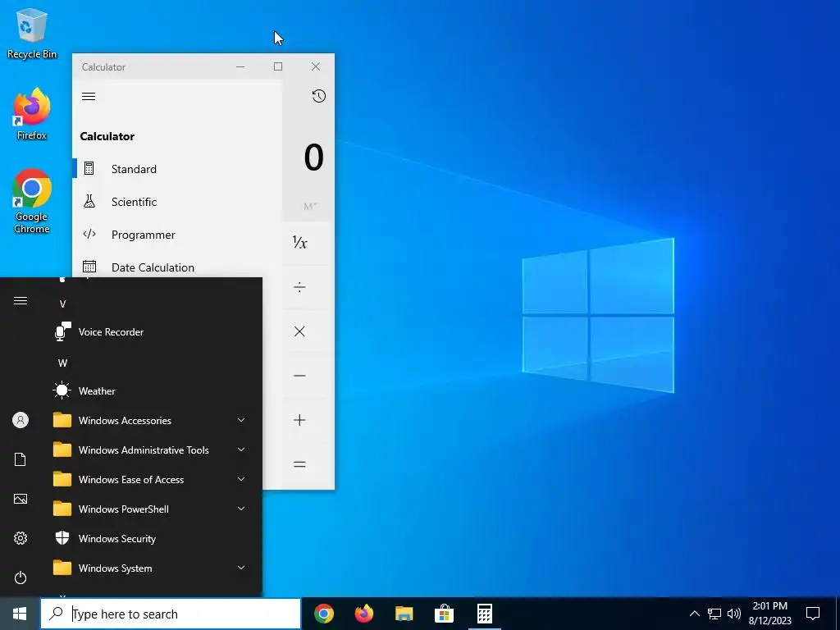Image resolution: width=840 pixels, height=630 pixels.
Task: Click the plus key in Calculator
Action: (299, 420)
